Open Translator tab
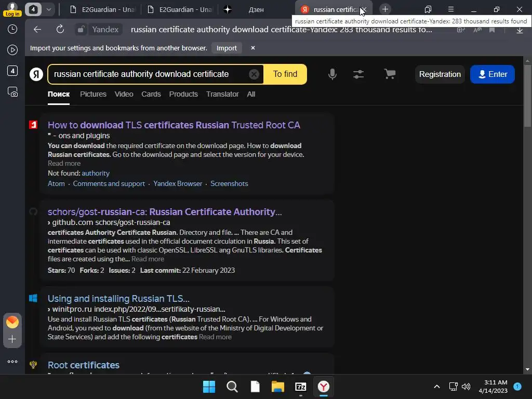Image resolution: width=532 pixels, height=399 pixels. (222, 95)
